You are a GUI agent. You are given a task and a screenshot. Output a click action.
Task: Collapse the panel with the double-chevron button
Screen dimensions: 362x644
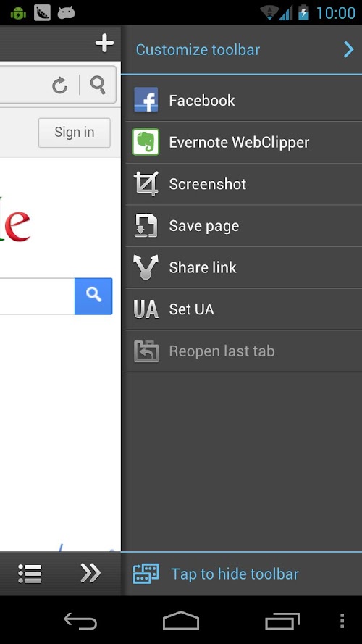(90, 573)
